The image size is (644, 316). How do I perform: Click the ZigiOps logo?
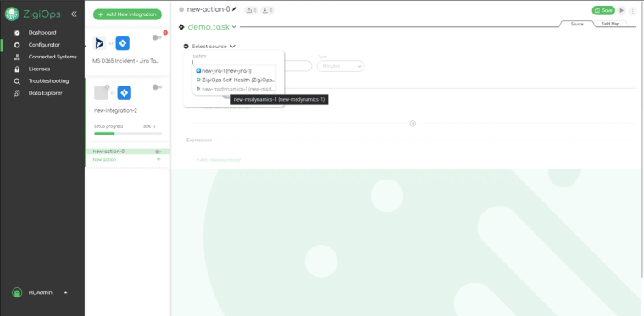point(33,14)
